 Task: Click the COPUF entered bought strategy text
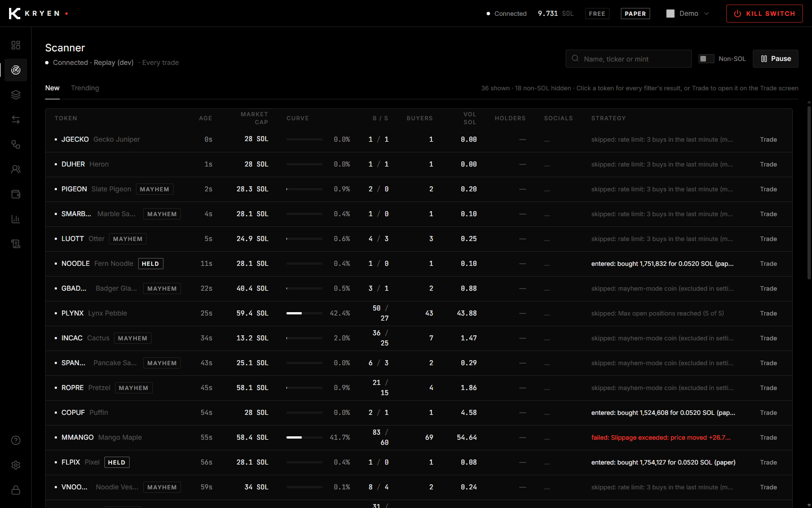point(663,413)
